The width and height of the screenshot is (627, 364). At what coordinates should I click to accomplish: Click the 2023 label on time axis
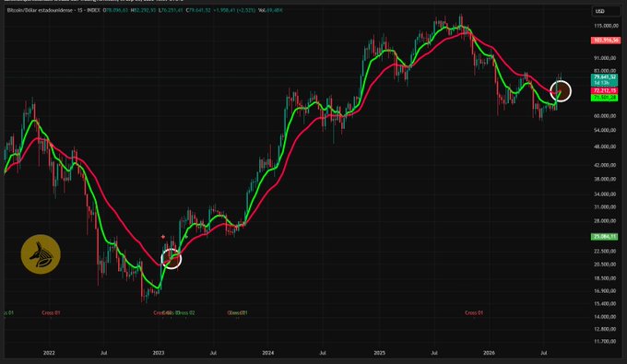point(159,353)
